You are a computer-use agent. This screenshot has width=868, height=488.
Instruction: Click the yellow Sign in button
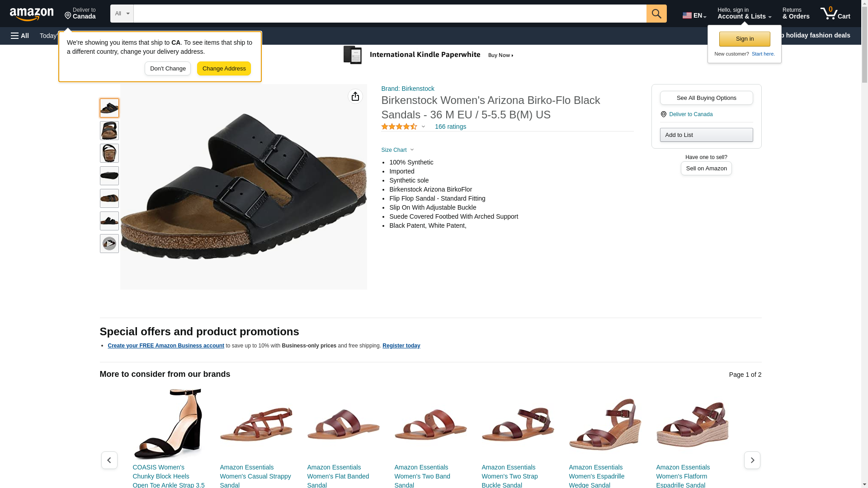point(745,39)
